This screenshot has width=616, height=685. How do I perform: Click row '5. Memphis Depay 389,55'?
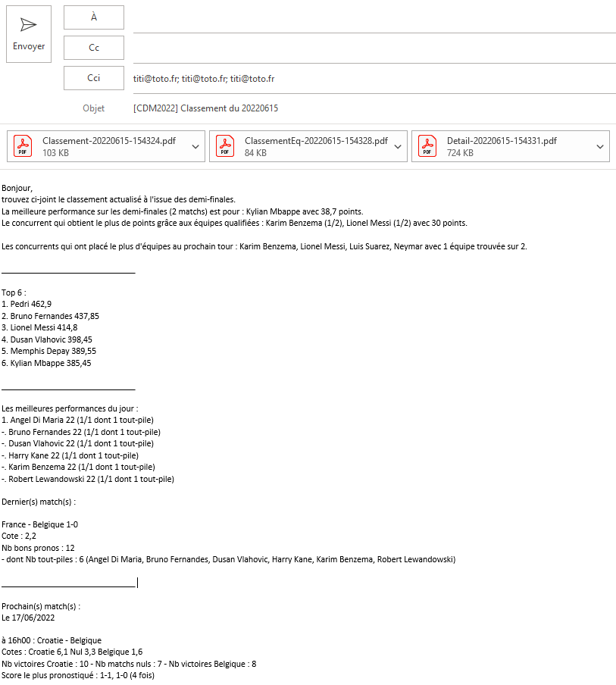point(49,352)
